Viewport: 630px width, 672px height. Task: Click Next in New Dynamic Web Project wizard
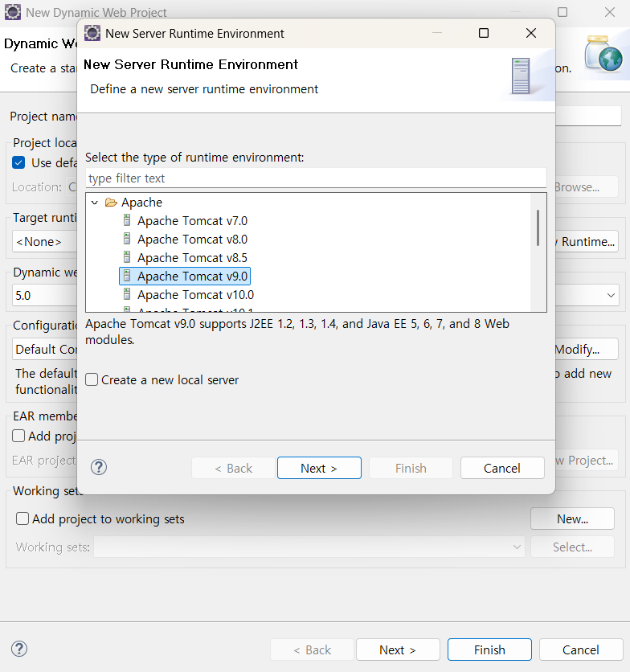point(398,649)
